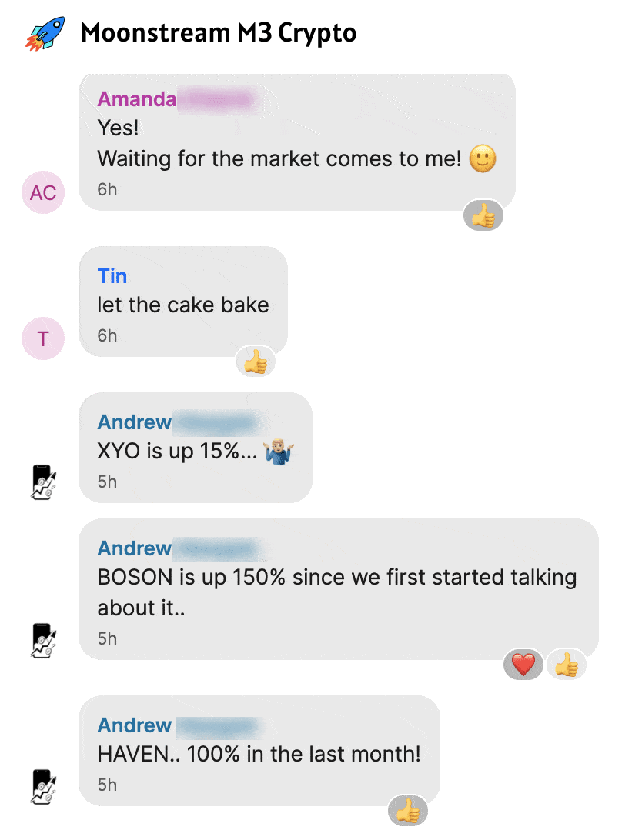Toggle thumbs-up reaction on Amanda's message
642x840 pixels.
point(483,215)
